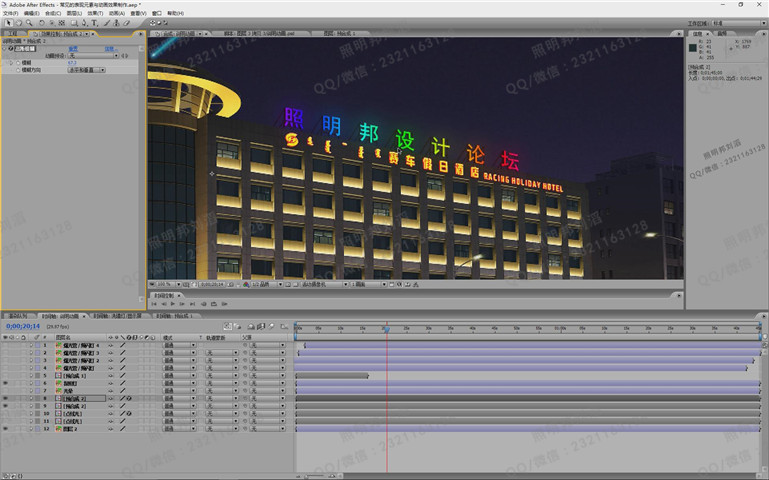The width and height of the screenshot is (769, 480).
Task: Click the blue About link in Effect Controls
Action: [109, 49]
